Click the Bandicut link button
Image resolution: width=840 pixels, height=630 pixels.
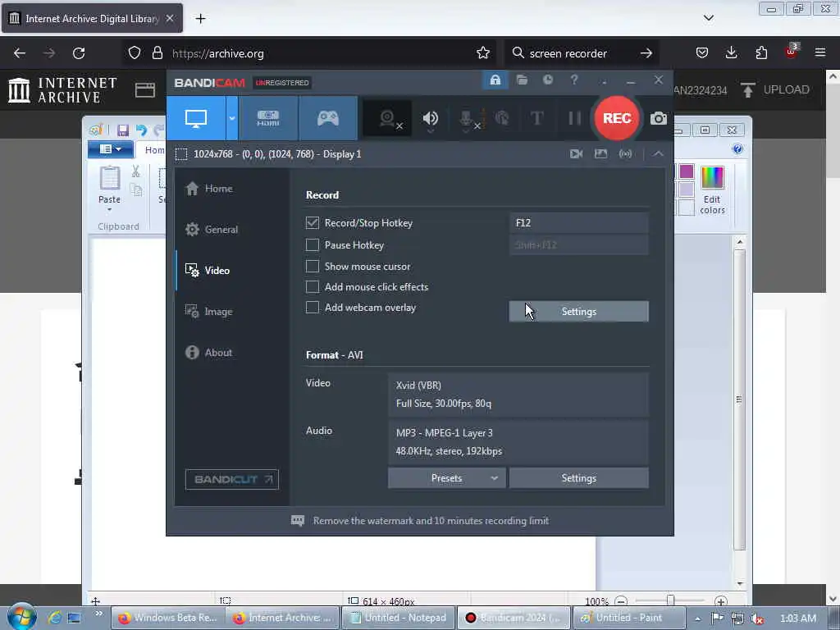click(232, 479)
